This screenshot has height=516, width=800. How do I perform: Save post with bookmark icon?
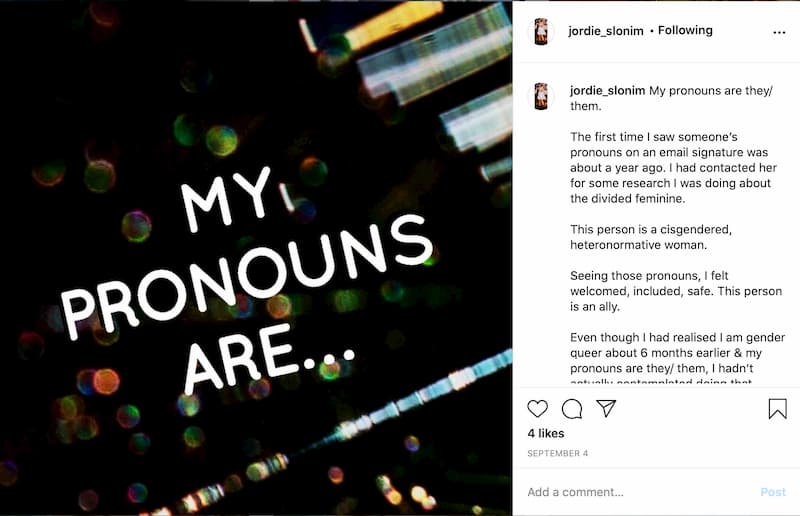[777, 408]
